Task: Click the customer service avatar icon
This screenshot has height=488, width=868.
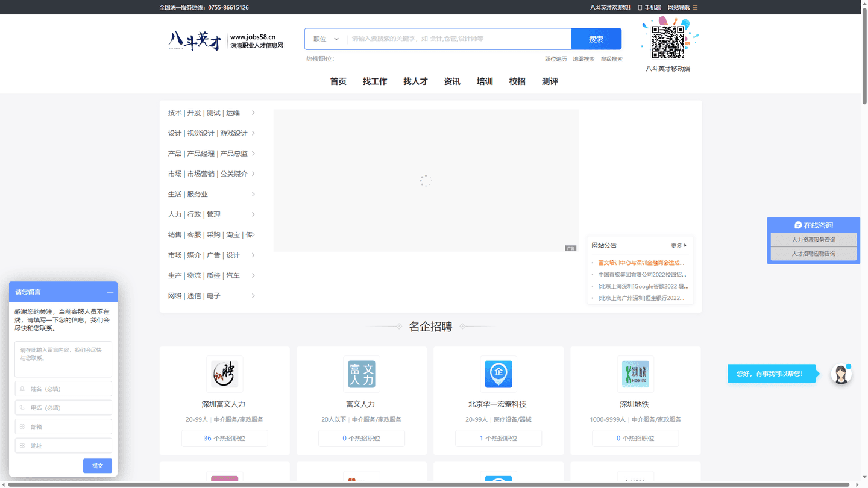Action: coord(841,374)
